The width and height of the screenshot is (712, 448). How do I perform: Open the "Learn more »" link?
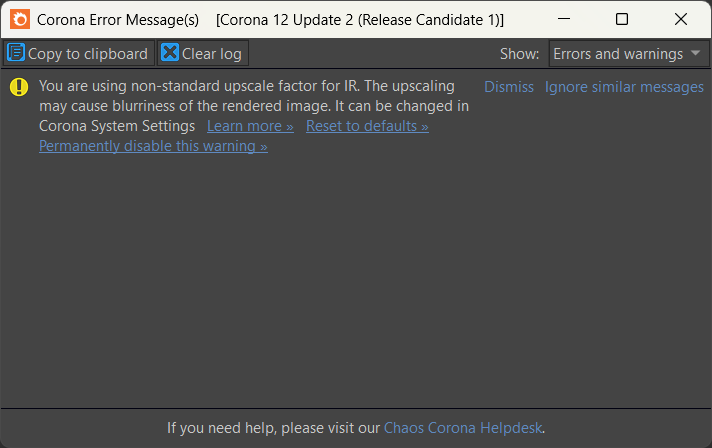[x=250, y=126]
